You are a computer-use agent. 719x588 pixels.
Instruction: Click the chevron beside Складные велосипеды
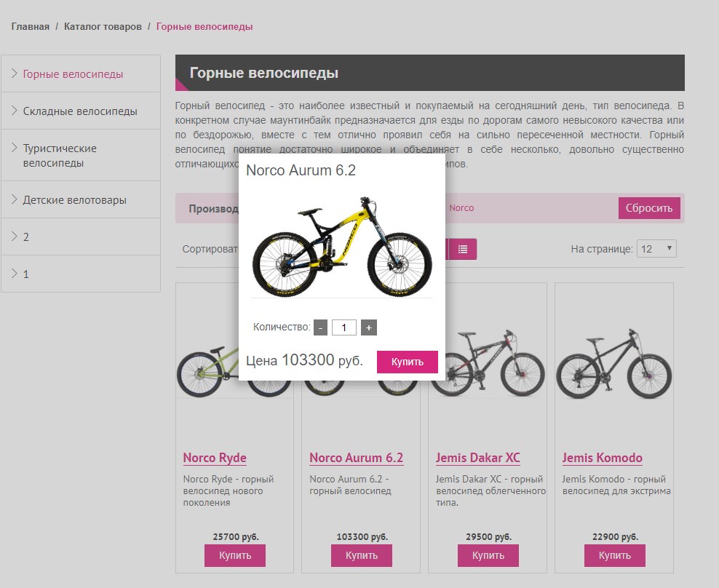click(15, 111)
